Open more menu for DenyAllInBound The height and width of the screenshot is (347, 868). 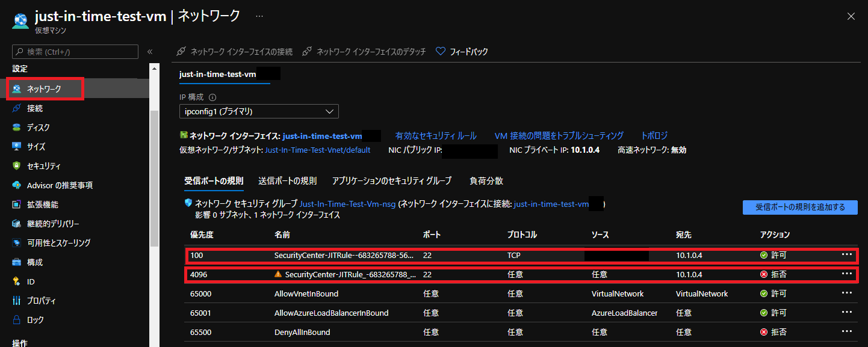tap(847, 331)
